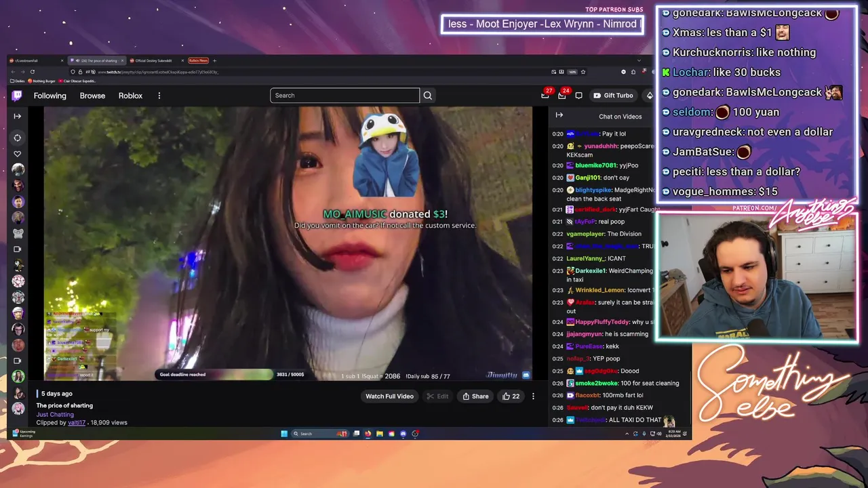
Task: Click Wrinkled_Lemon's !convert message
Action: (604, 290)
